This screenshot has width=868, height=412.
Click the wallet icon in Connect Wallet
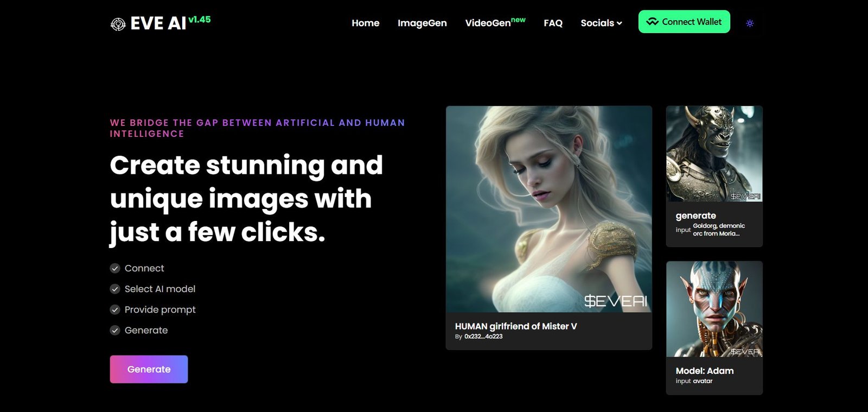pos(652,22)
